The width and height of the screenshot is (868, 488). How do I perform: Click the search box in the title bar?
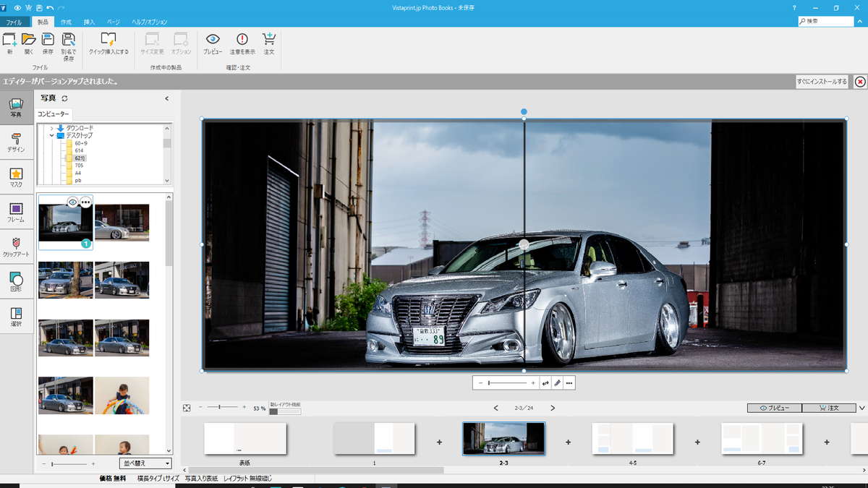[826, 21]
